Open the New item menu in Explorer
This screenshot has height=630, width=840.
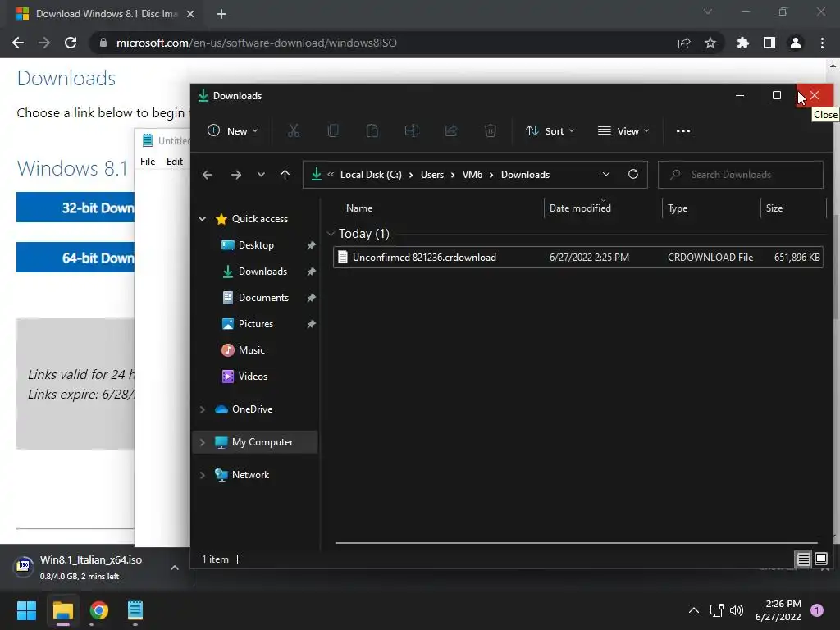[232, 130]
